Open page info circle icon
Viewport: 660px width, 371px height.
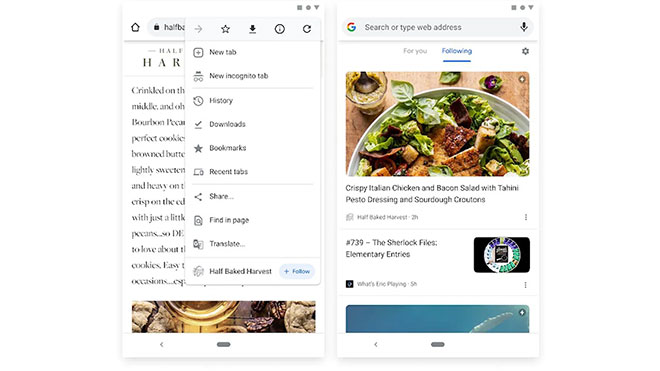coord(279,29)
